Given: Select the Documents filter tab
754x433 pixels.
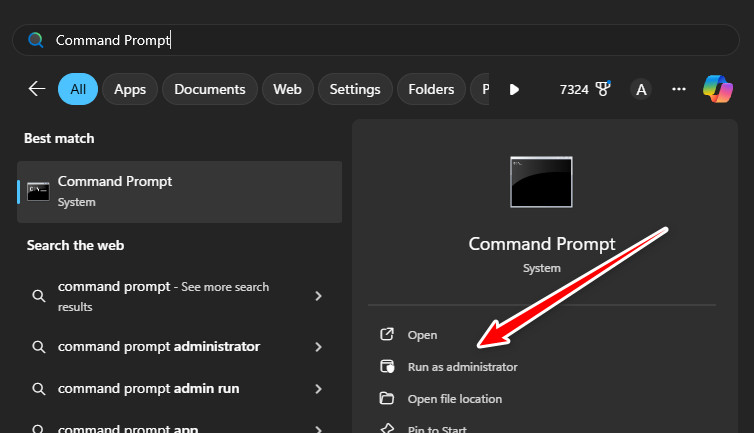Looking at the screenshot, I should tap(210, 89).
